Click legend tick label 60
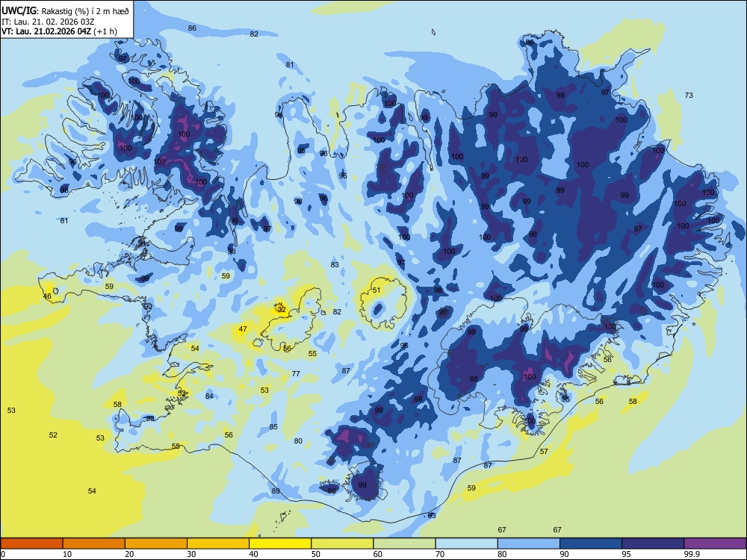The image size is (747, 560). pyautogui.click(x=378, y=554)
